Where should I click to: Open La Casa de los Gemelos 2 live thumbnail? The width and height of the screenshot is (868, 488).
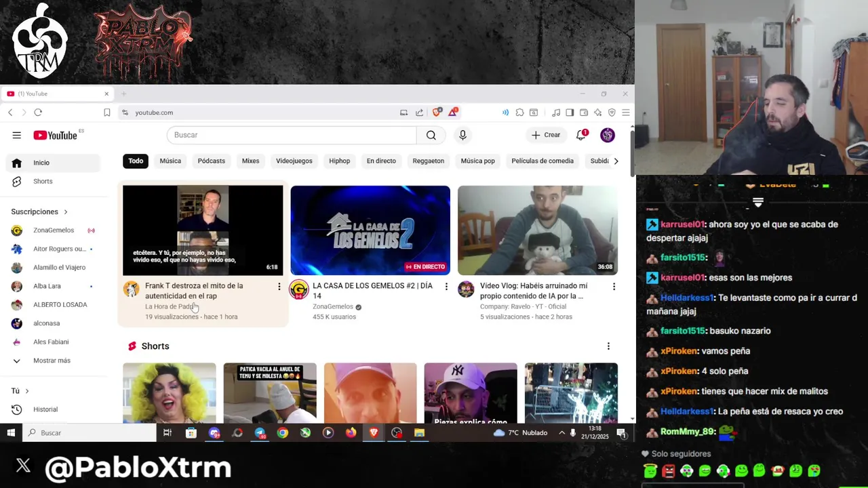[x=370, y=230]
